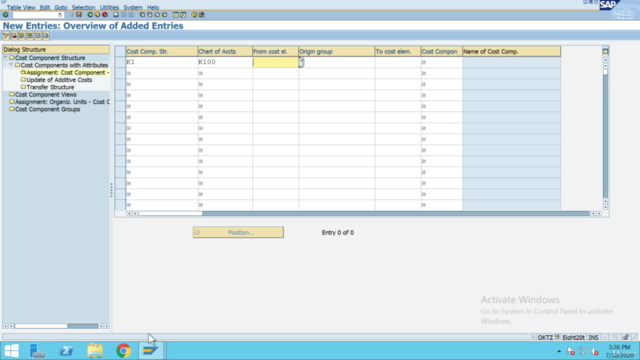
Task: Open the Table View menu
Action: coord(21,7)
